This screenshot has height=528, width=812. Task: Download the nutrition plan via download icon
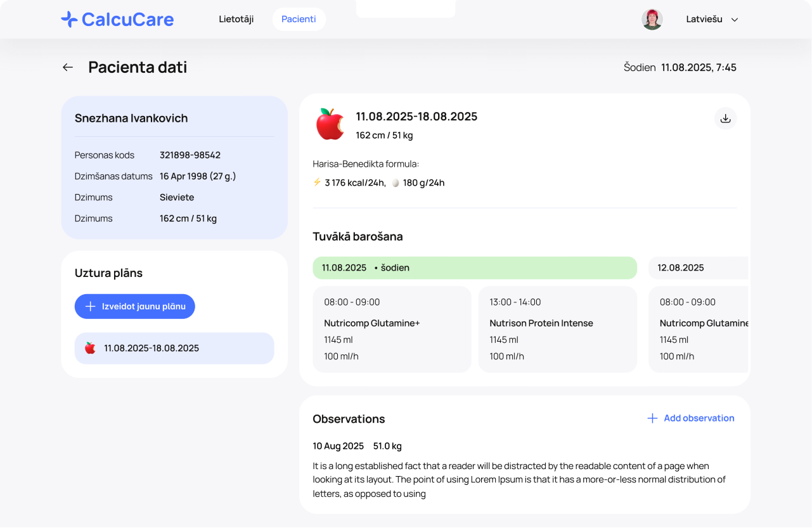[726, 119]
